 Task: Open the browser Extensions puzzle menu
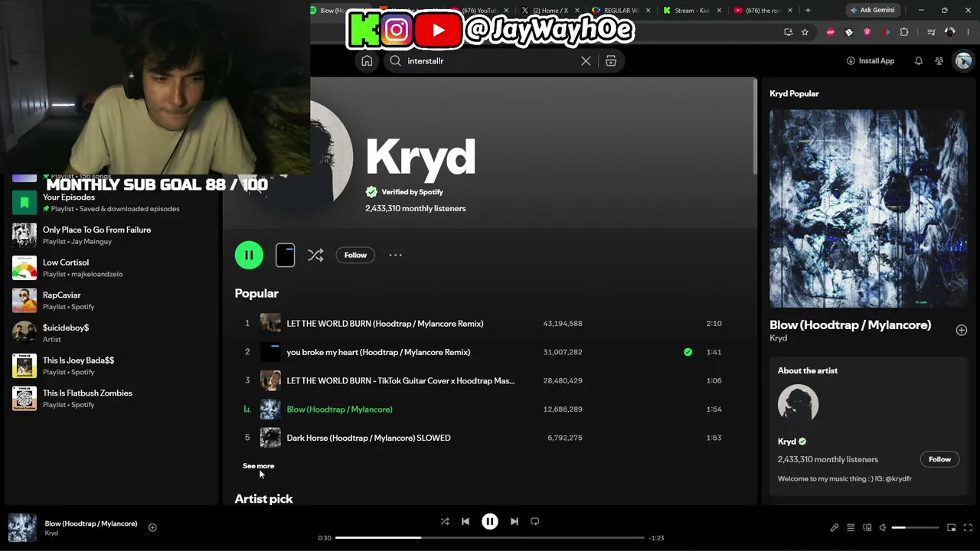(904, 32)
